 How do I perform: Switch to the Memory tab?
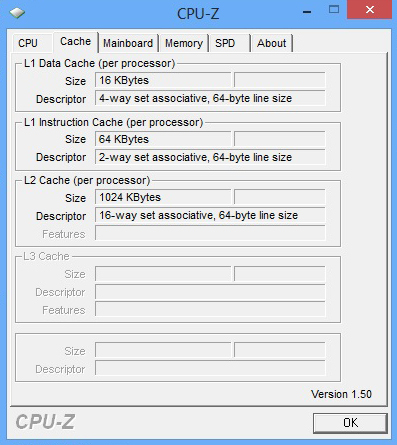point(184,43)
